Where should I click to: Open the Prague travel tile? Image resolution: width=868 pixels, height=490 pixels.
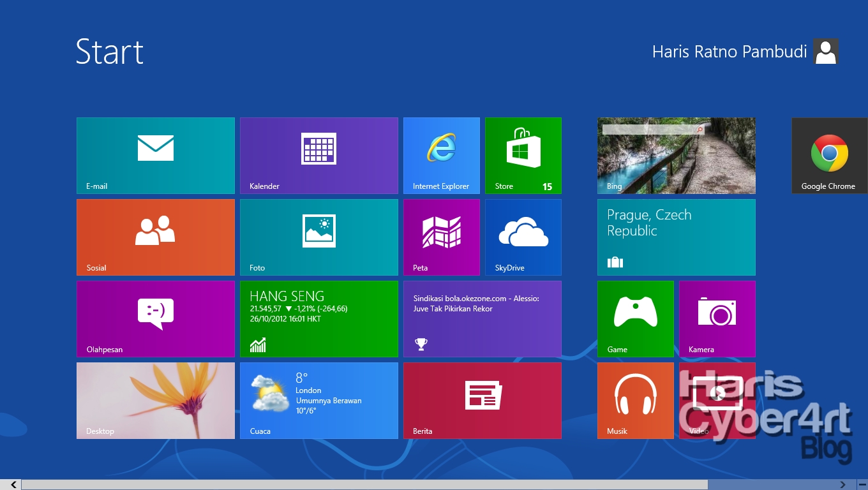pos(677,237)
